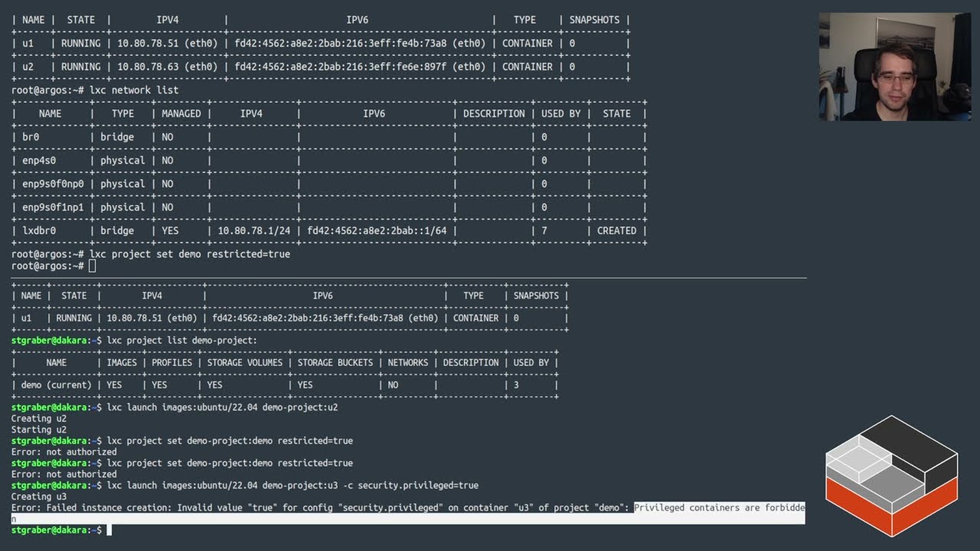This screenshot has width=980, height=551.
Task: Click the enp4s0 physical interface name
Action: click(39, 161)
